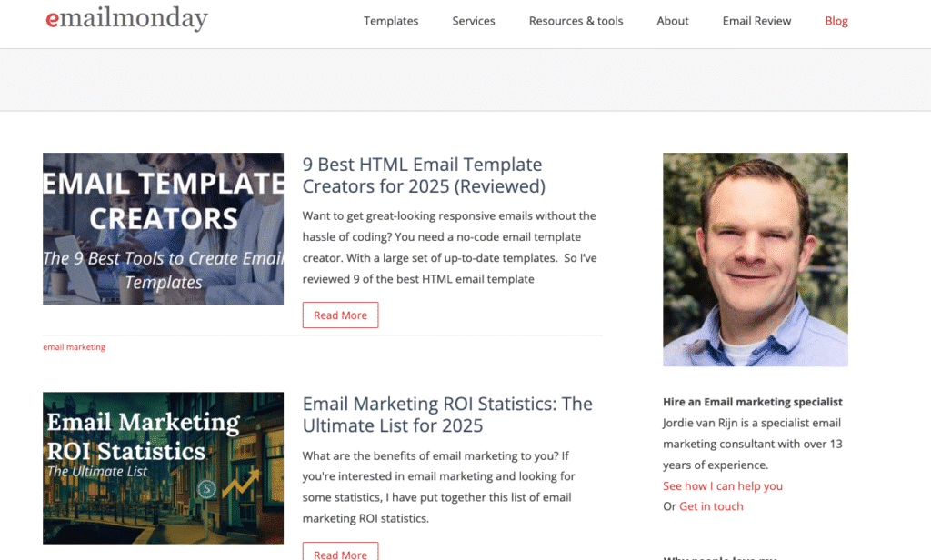The height and width of the screenshot is (560, 931).
Task: Click the article excerpt about responsive emails
Action: point(448,247)
